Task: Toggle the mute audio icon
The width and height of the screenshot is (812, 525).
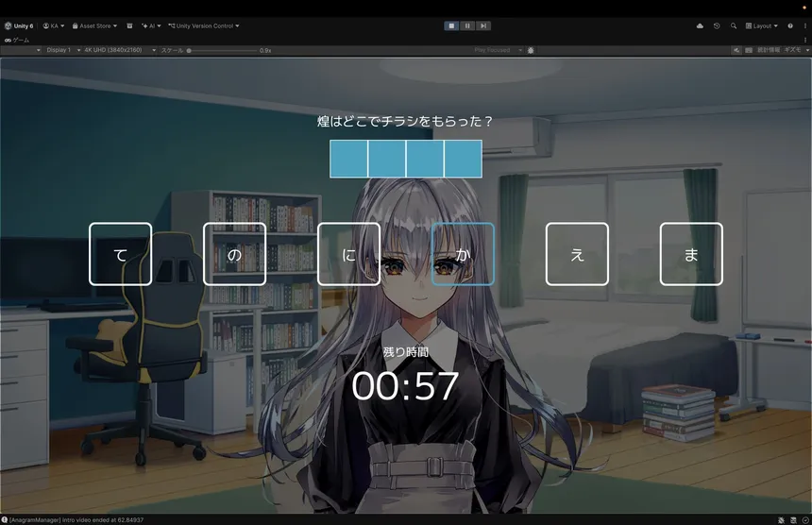Action: (x=736, y=50)
